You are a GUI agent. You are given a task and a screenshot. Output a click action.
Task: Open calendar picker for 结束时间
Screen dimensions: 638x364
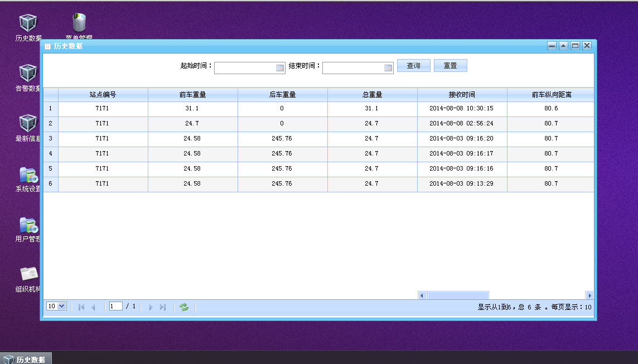pos(389,68)
